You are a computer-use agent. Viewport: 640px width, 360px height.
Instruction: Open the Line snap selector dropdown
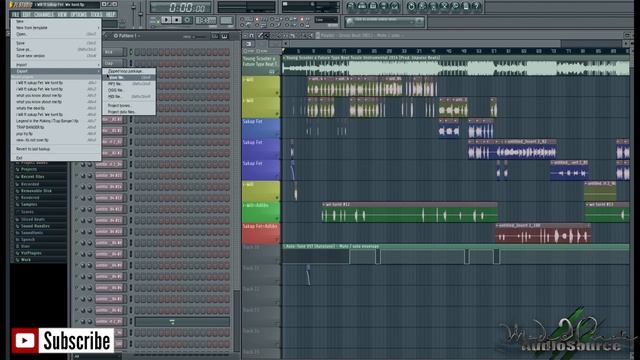pyautogui.click(x=326, y=20)
